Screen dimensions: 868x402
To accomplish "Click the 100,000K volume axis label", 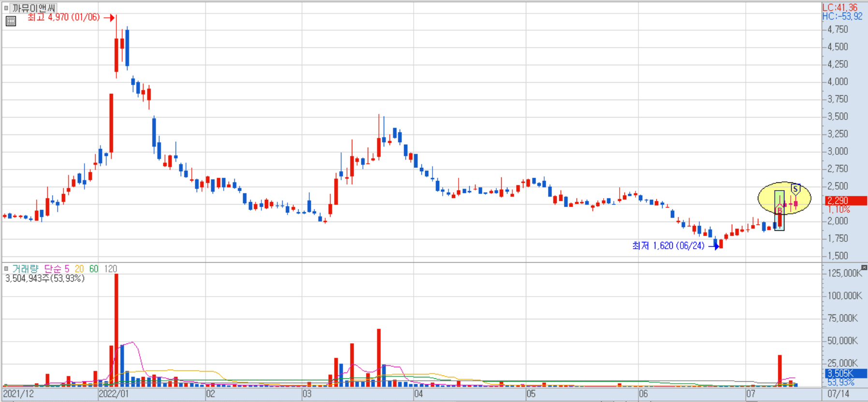I will (844, 296).
